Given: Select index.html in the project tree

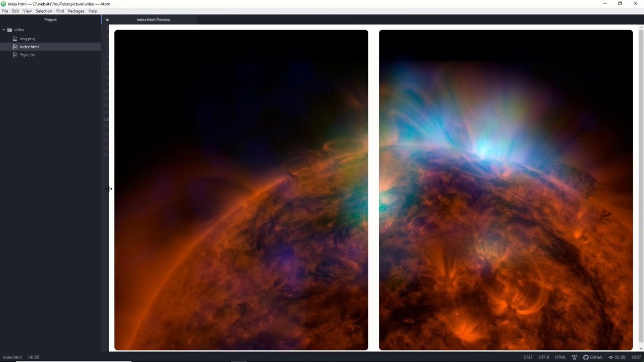Looking at the screenshot, I should (x=29, y=47).
